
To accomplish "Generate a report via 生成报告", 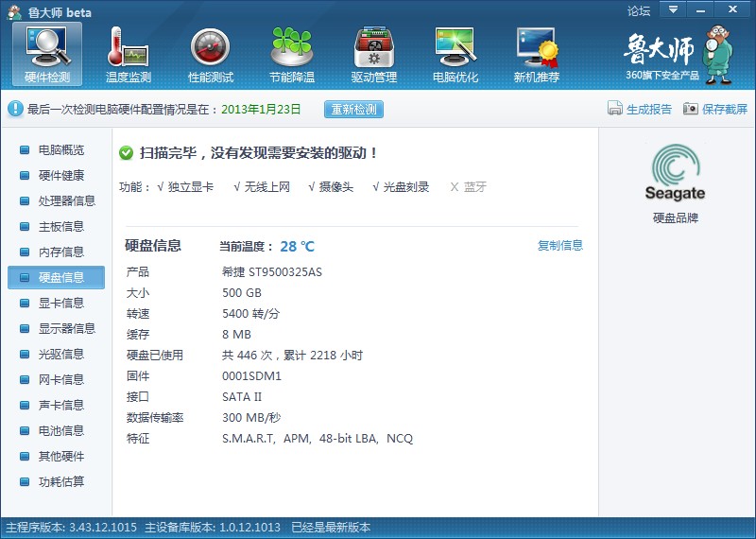I will coord(649,109).
